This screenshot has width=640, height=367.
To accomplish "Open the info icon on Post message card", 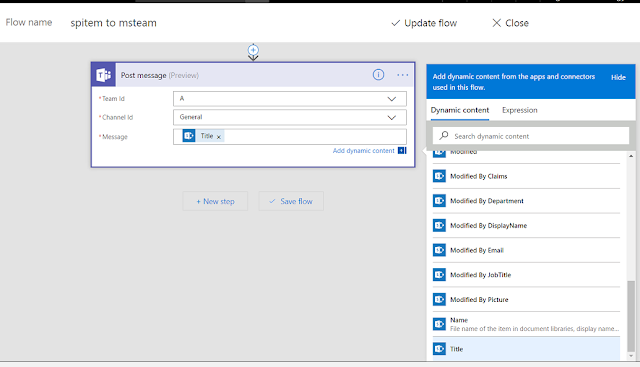I will tap(378, 75).
